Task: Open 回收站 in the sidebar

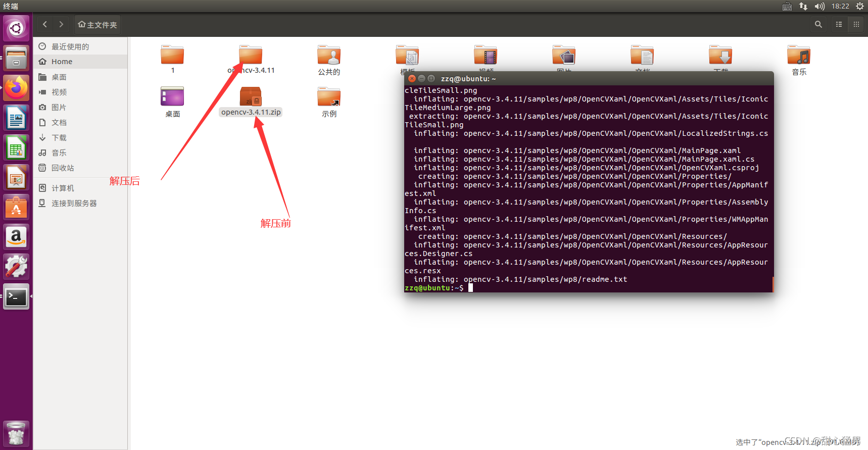Action: pos(80,168)
